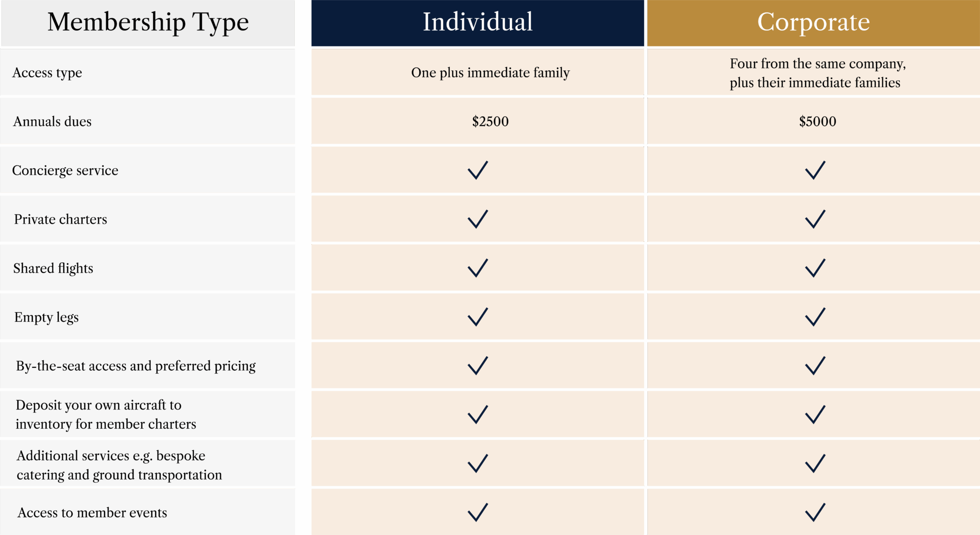Click the Access type row label
This screenshot has height=535, width=980.
47,73
